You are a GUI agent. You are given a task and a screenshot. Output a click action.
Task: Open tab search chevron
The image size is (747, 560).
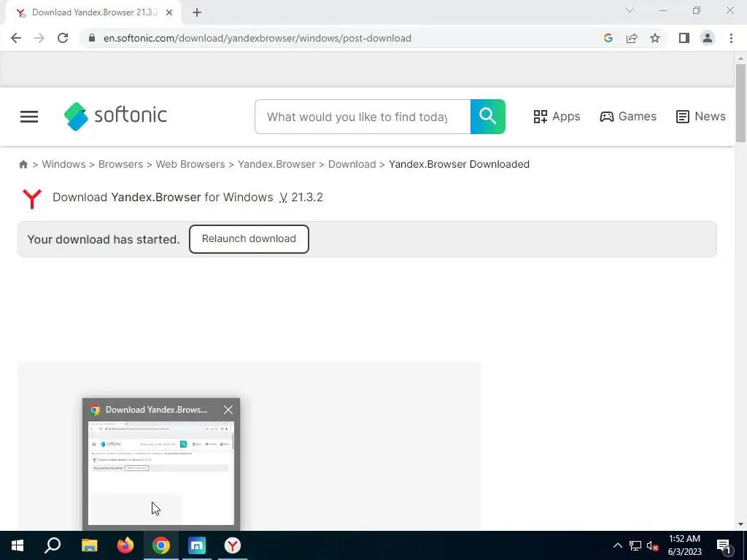coord(630,10)
